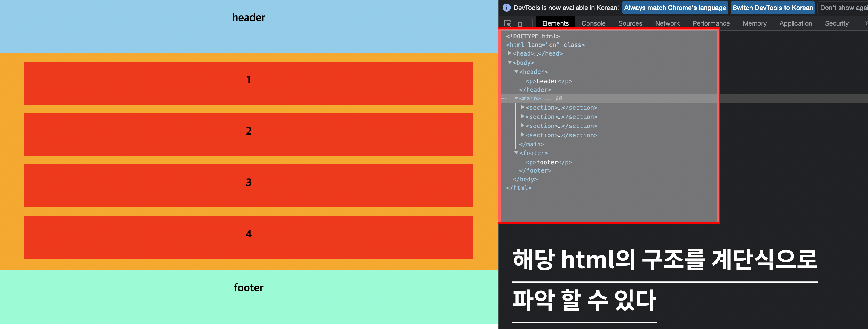Open the Performance tab

point(711,23)
